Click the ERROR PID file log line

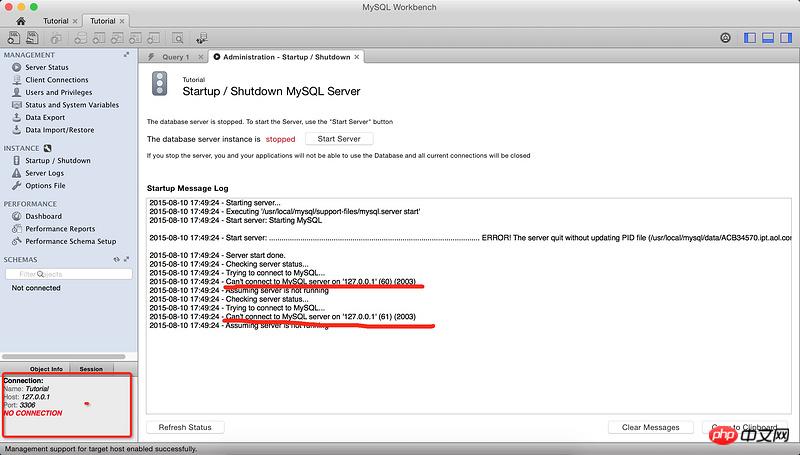(470, 238)
